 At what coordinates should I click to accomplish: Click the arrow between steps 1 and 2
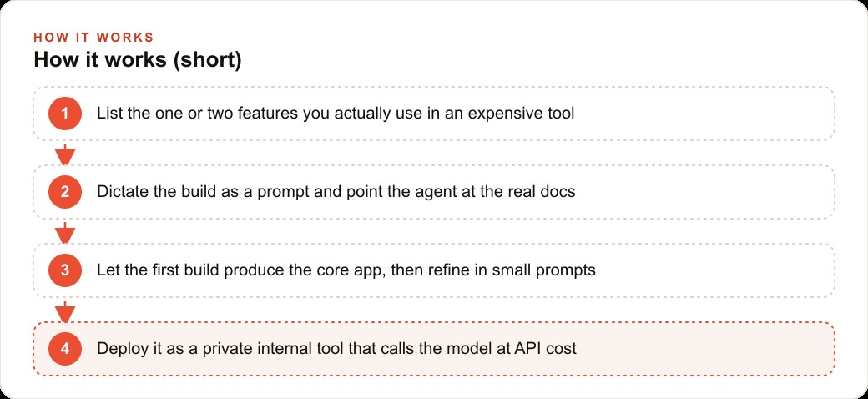[x=65, y=154]
